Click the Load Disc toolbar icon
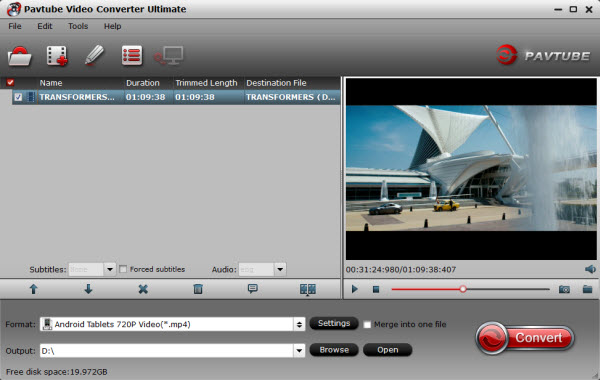Image resolution: width=600 pixels, height=380 pixels. point(20,56)
